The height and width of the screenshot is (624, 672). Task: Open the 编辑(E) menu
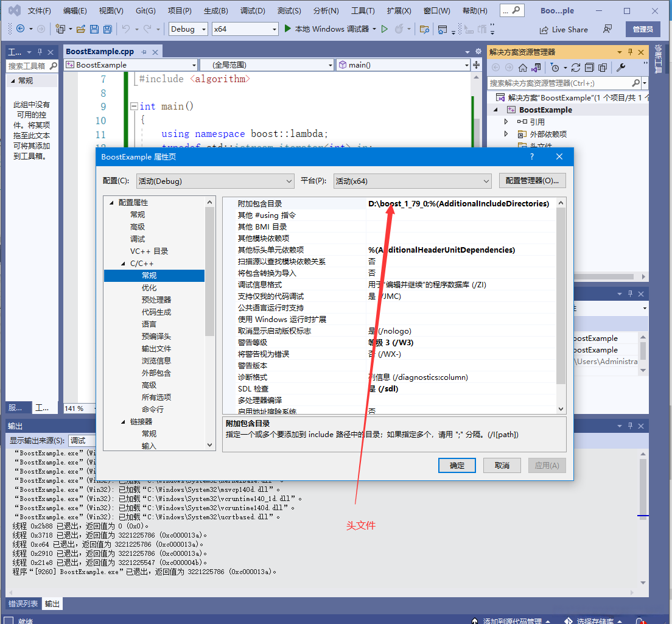75,11
